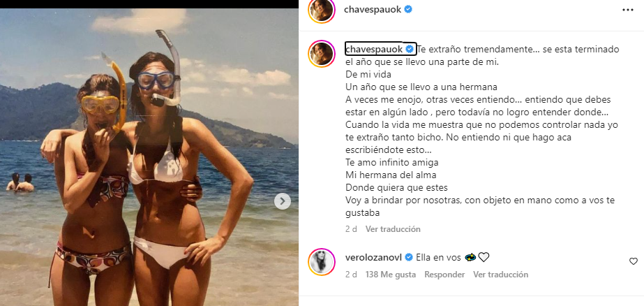Open the verolozanovl username link
The image size is (644, 306).
click(x=373, y=258)
